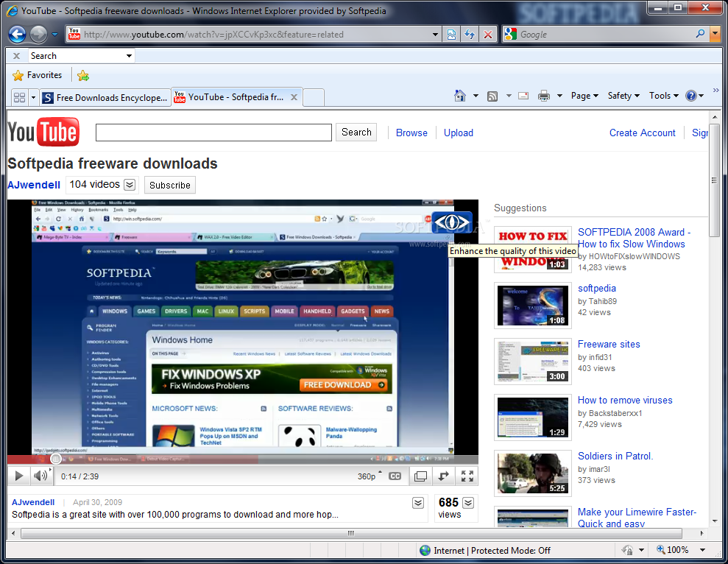
Task: Click the Subscribe button
Action: 170,185
